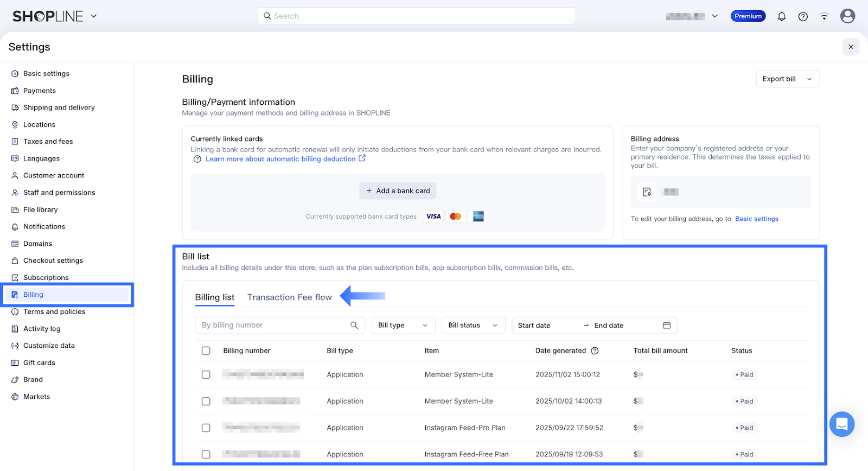This screenshot has height=471, width=868.
Task: Follow the Basic settings link under billing address
Action: (756, 219)
